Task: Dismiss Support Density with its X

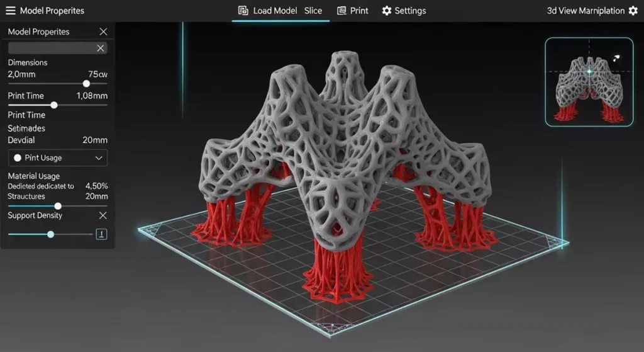Action: click(x=103, y=215)
